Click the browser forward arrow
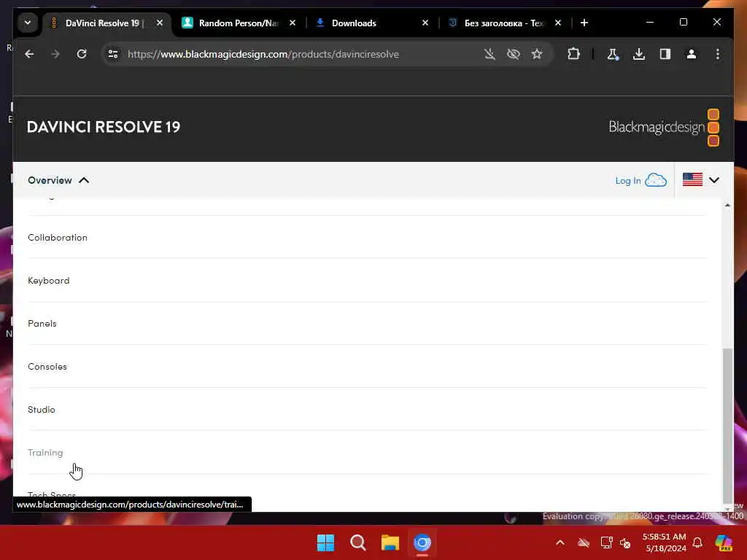The width and height of the screenshot is (747, 560). (x=55, y=54)
